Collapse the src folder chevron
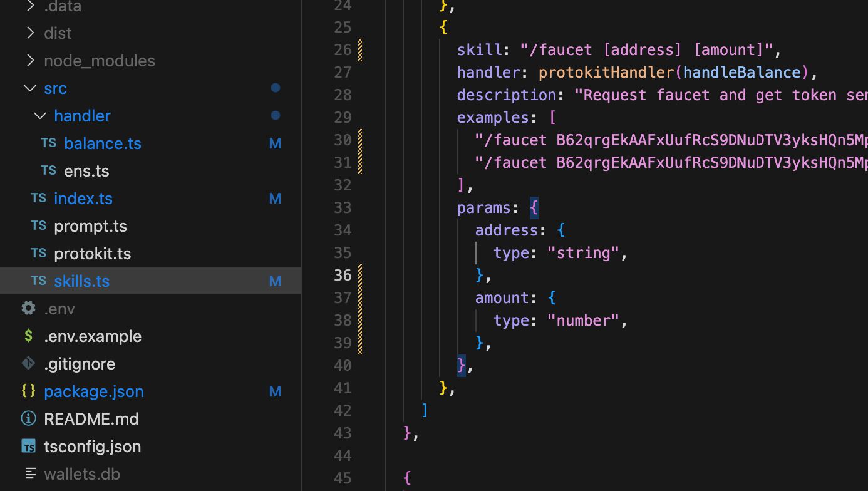The image size is (868, 491). [30, 88]
